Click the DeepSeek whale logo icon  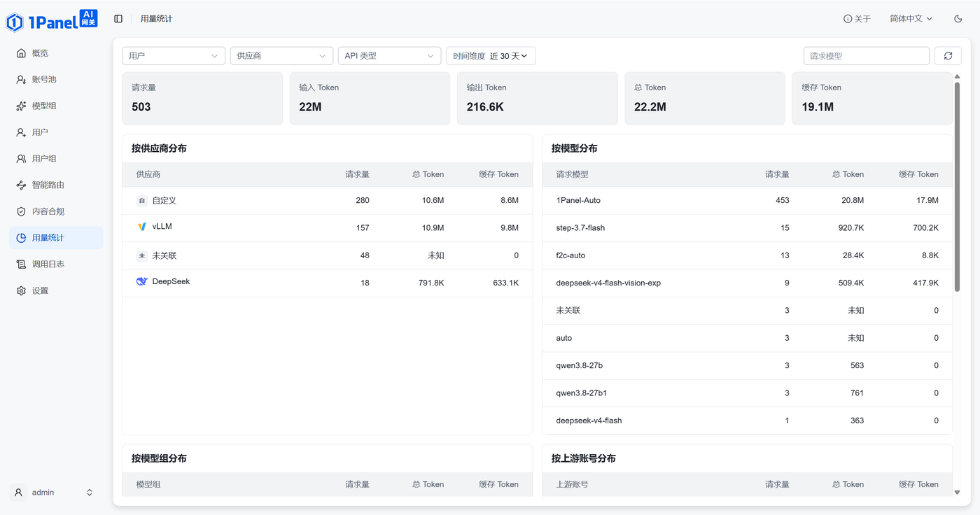pos(142,281)
